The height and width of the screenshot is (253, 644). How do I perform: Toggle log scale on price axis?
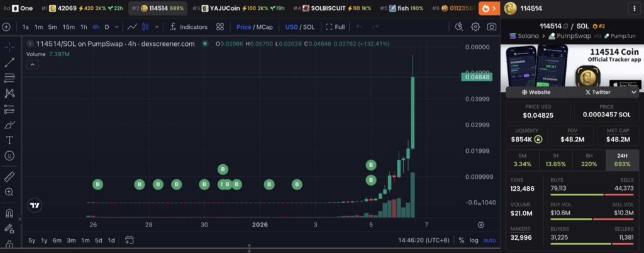(474, 240)
